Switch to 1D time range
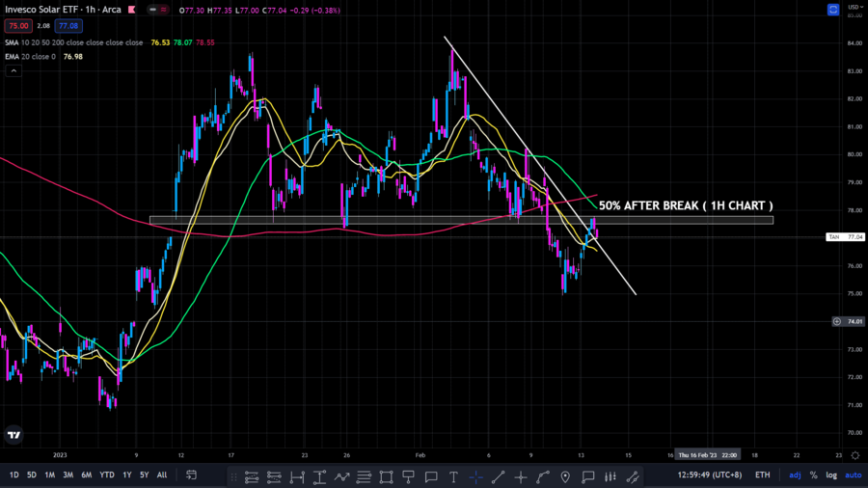This screenshot has width=868, height=488. 14,474
